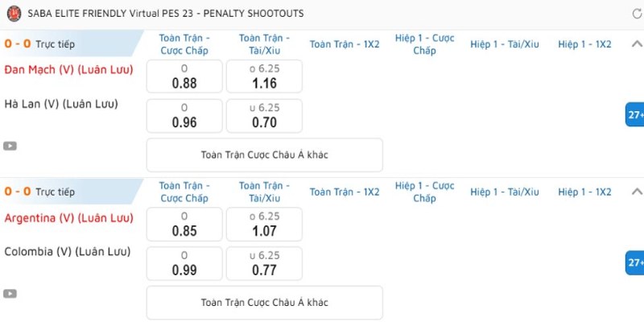The image size is (644, 322).
Task: Select over 6.25 at odds 1.16
Action: pyautogui.click(x=264, y=76)
